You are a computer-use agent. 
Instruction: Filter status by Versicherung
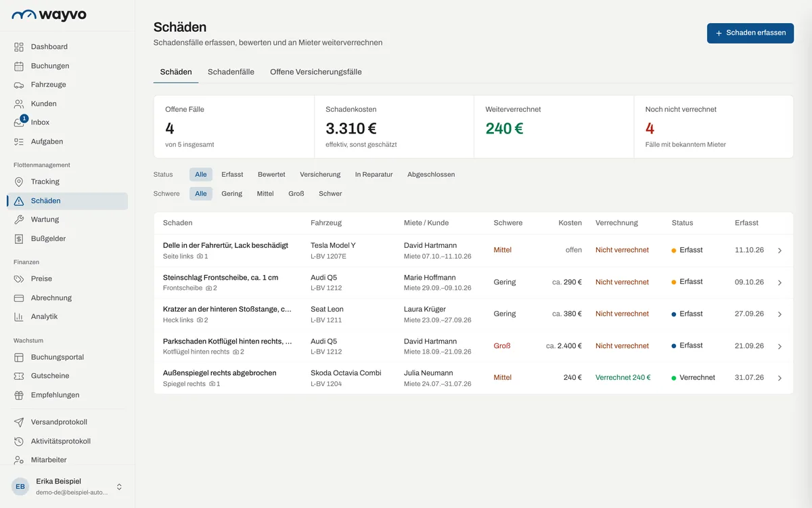click(320, 174)
